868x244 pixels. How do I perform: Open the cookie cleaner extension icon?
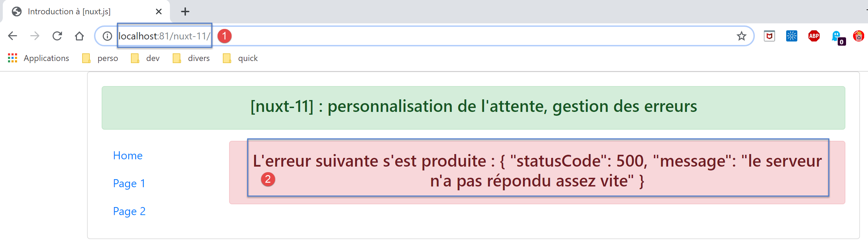(x=858, y=36)
